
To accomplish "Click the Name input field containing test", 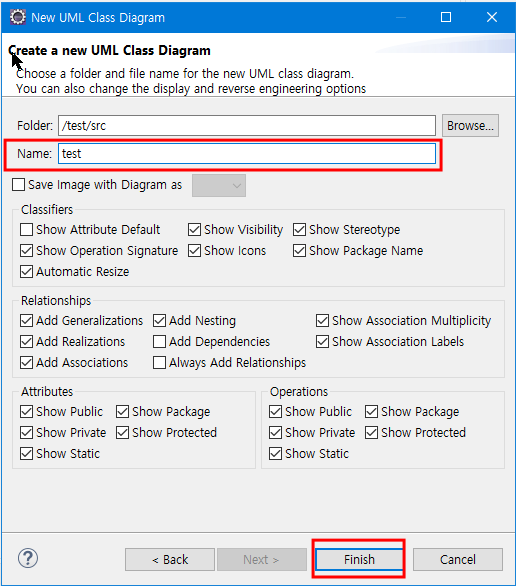I will click(x=247, y=154).
